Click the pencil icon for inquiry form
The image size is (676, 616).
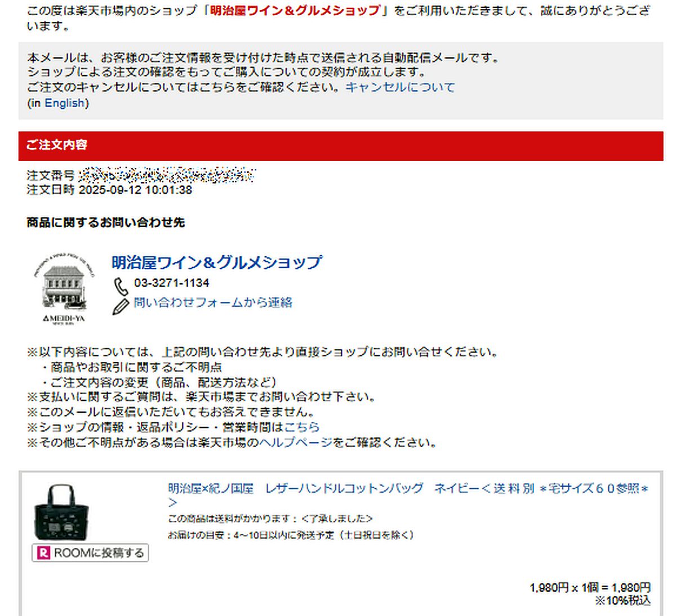pyautogui.click(x=121, y=306)
